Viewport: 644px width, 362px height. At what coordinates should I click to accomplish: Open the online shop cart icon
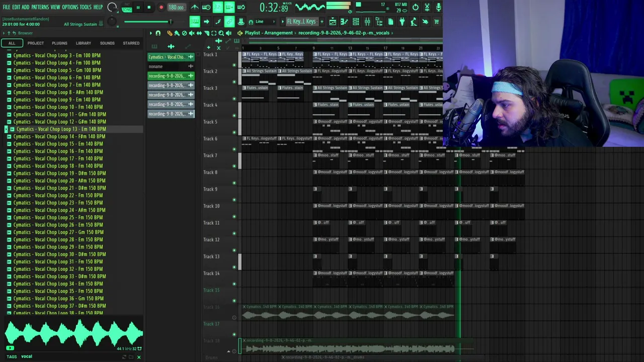point(437,22)
